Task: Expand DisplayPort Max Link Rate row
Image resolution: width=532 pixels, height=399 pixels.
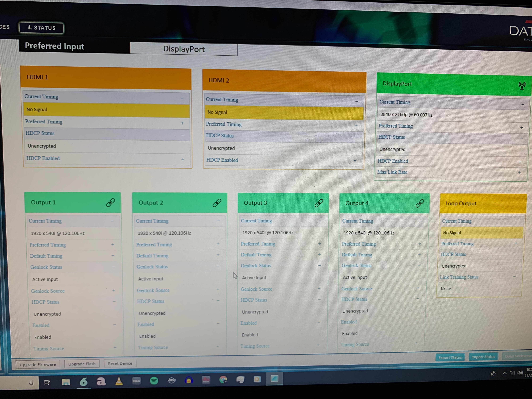Action: [519, 173]
